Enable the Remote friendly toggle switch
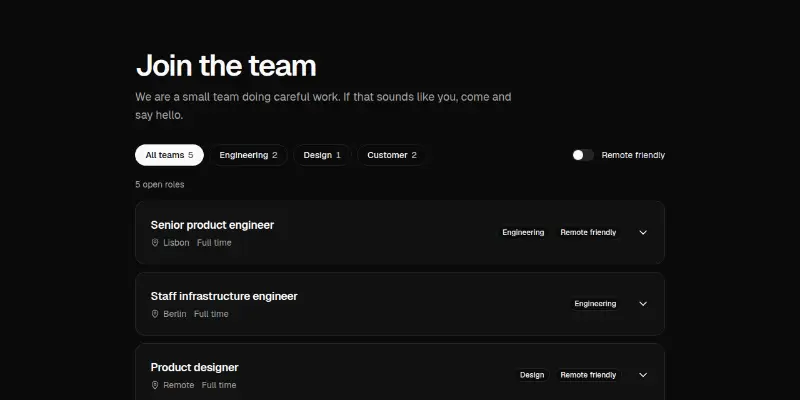This screenshot has height=400, width=800. [x=583, y=155]
